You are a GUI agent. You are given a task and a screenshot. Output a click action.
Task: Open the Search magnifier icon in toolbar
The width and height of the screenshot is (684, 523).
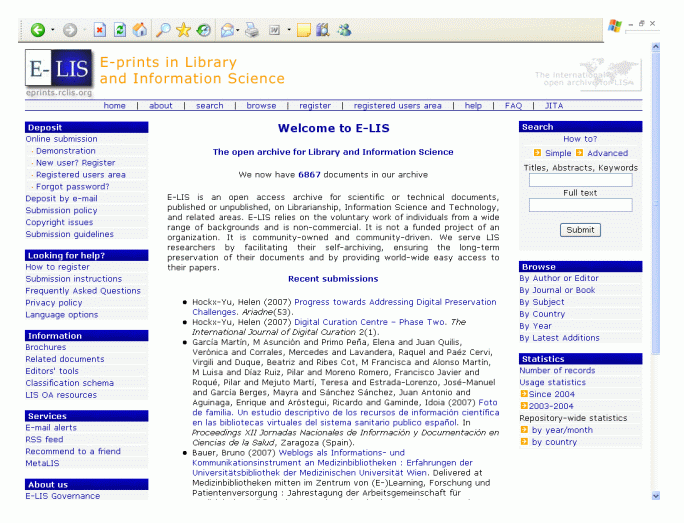[x=163, y=30]
